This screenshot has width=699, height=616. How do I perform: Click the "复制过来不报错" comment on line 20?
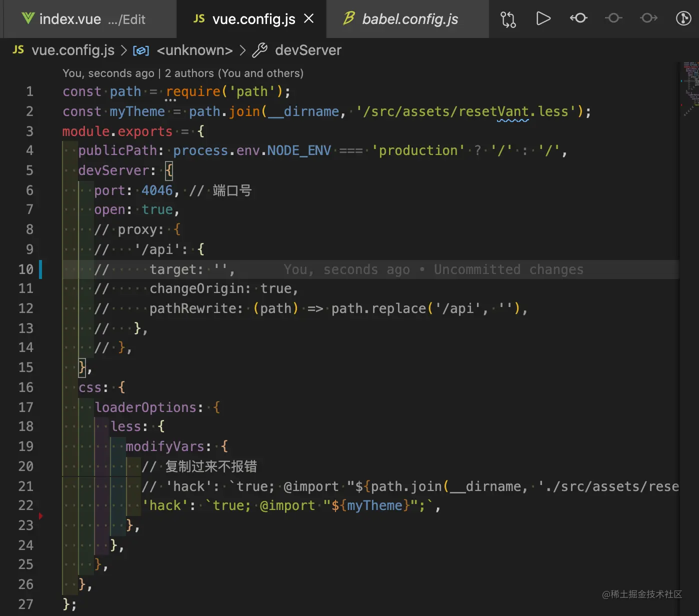pos(211,466)
